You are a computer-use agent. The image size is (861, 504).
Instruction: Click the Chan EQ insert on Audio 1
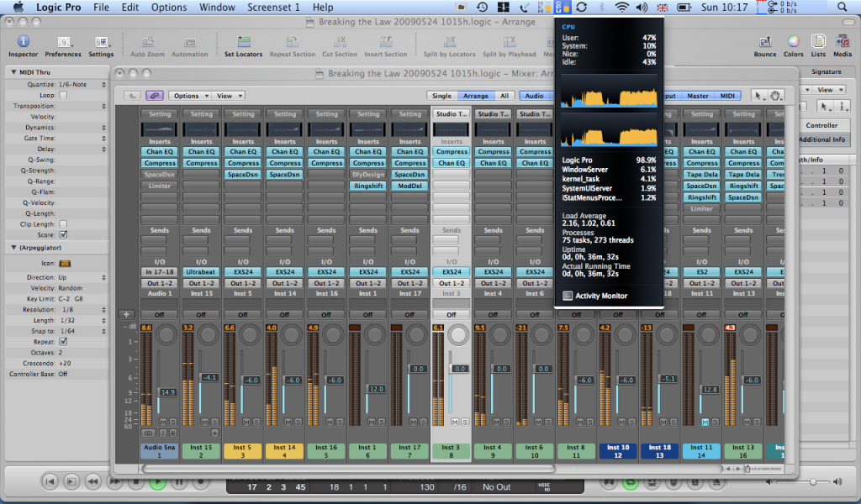(x=160, y=152)
